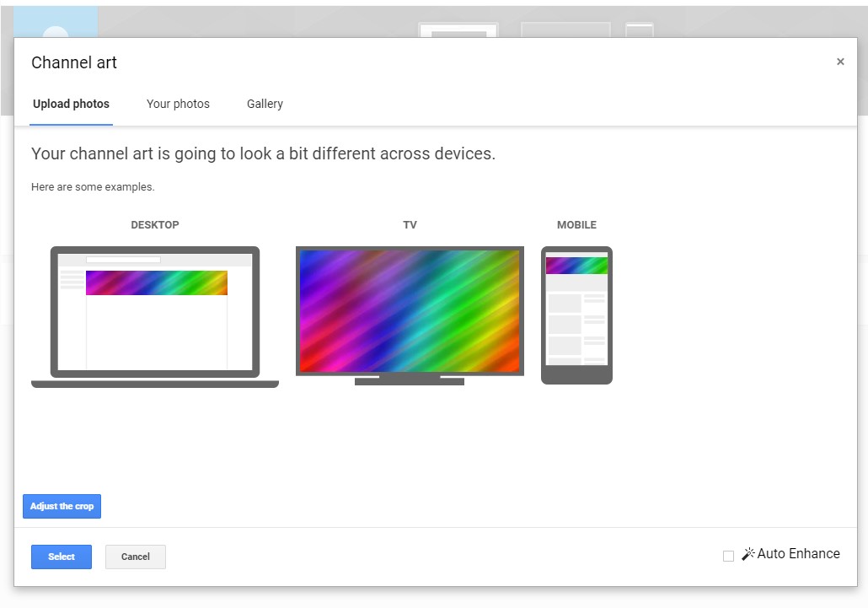Open the Your photos tab
This screenshot has height=608, width=868.
(178, 104)
